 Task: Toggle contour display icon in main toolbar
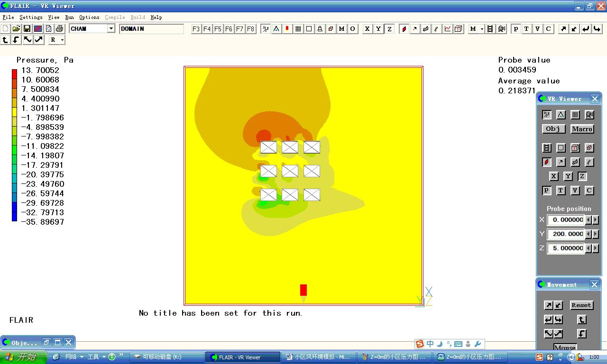[404, 29]
